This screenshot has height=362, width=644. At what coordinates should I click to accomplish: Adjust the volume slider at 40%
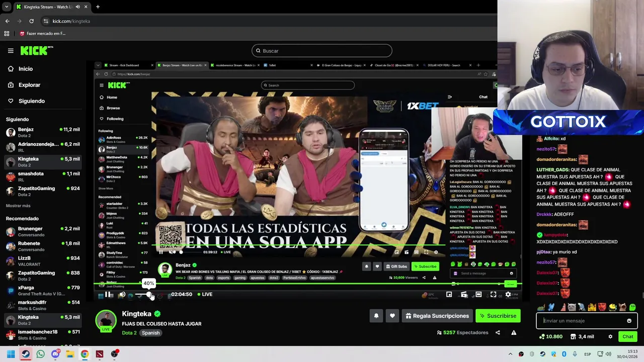[x=149, y=295]
